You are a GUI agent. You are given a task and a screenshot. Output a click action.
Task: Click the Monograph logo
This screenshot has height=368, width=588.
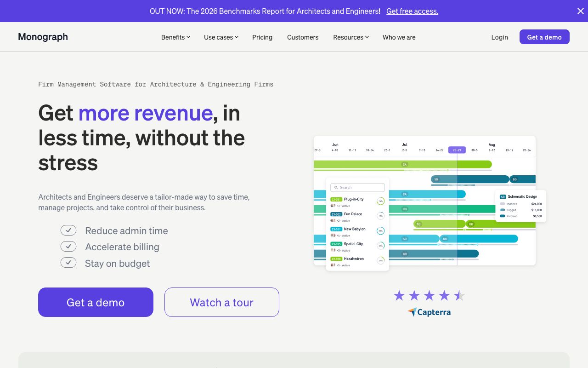[43, 37]
